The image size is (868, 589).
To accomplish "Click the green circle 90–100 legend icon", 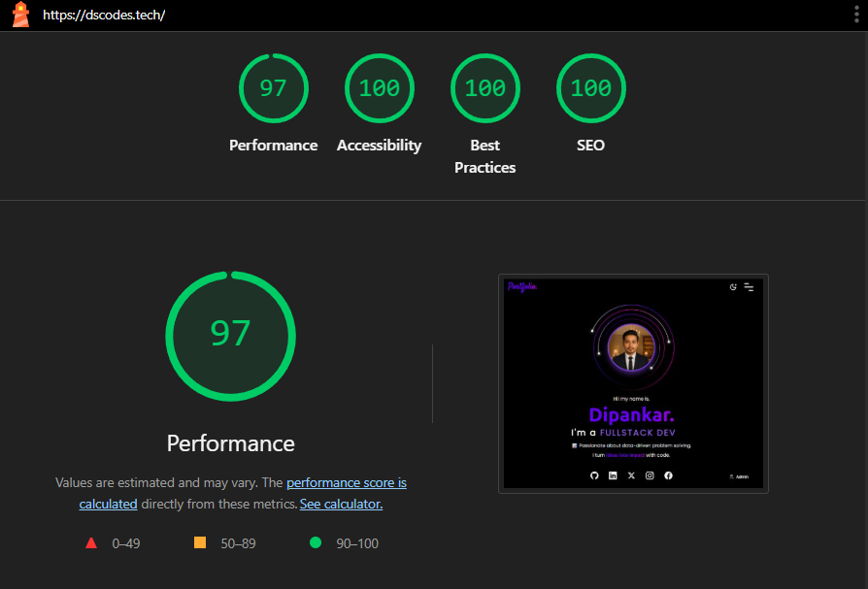I will tap(316, 542).
